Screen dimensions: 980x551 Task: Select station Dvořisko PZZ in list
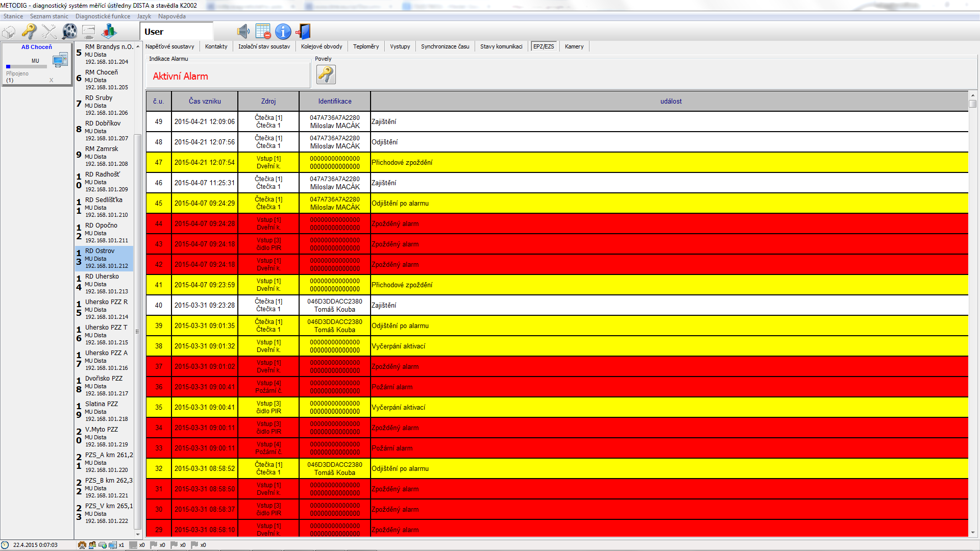click(104, 386)
